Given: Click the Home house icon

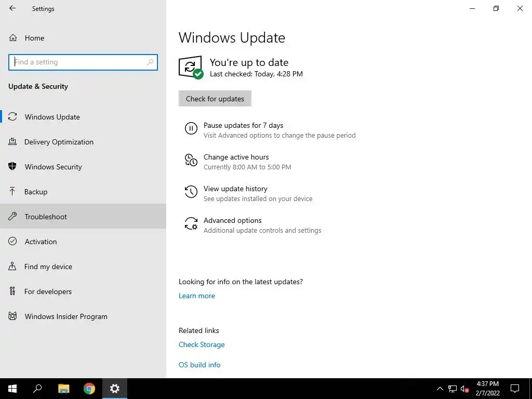Looking at the screenshot, I should (13, 38).
